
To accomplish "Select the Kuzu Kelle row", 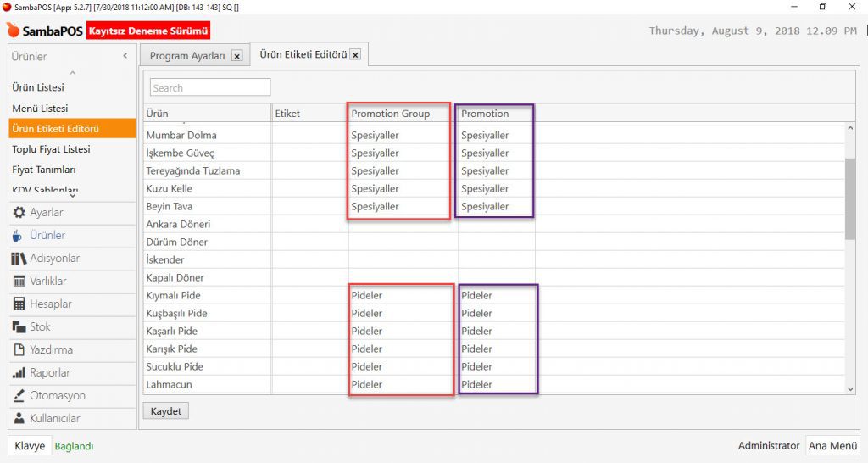I will [x=494, y=188].
